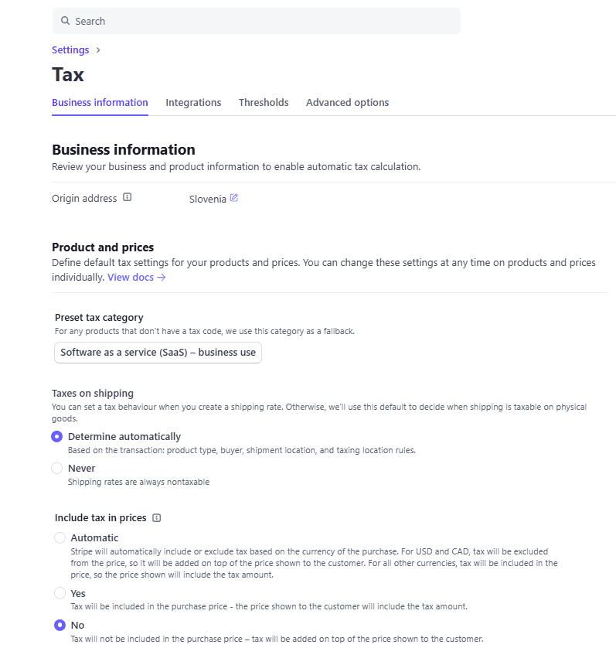The height and width of the screenshot is (672, 616).
Task: Click inside the Search field
Action: pyautogui.click(x=232, y=21)
